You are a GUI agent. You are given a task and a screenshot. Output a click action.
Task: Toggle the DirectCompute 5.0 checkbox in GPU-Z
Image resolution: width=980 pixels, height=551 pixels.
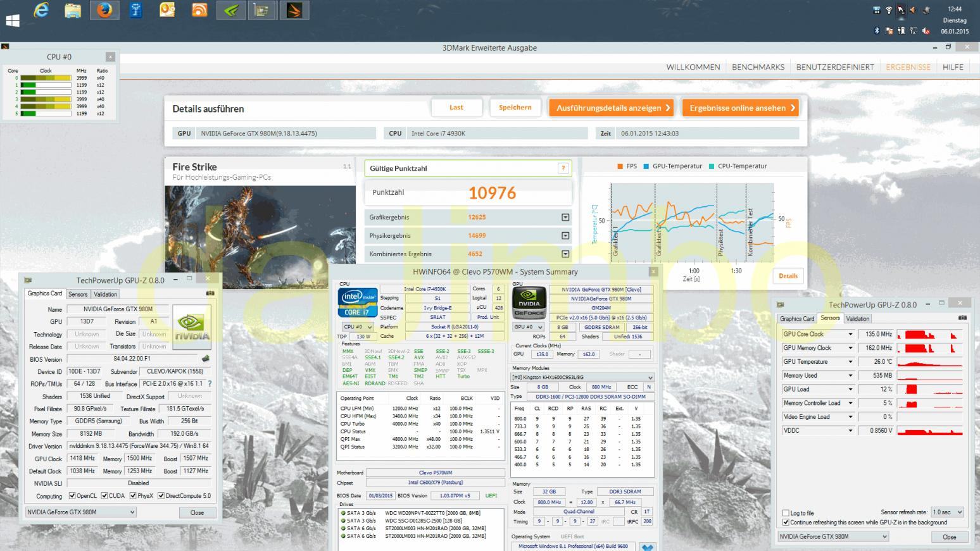pos(161,496)
